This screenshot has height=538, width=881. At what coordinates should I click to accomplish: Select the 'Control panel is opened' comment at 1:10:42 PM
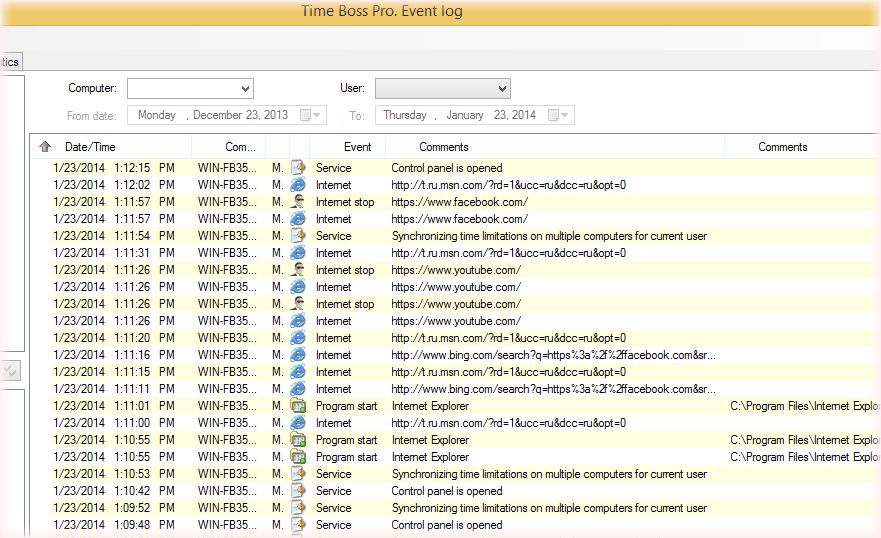pos(447,491)
